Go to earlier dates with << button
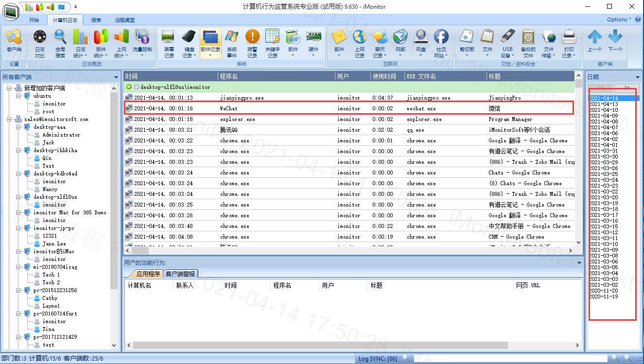The width and height of the screenshot is (644, 364). click(x=601, y=88)
